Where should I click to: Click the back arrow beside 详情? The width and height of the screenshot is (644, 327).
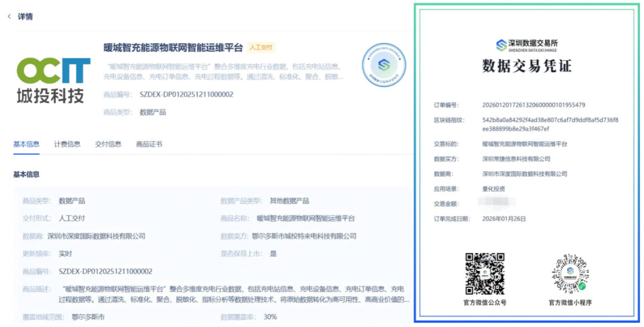9,17
